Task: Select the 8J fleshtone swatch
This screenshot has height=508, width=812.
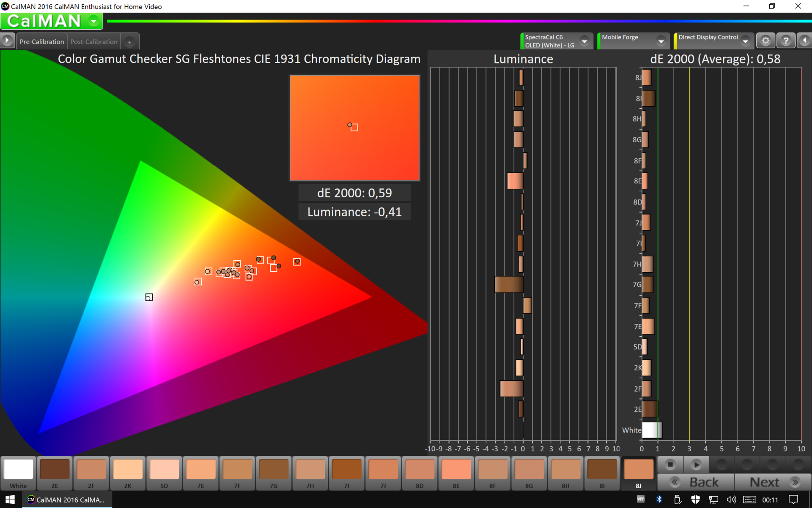Action: click(639, 473)
